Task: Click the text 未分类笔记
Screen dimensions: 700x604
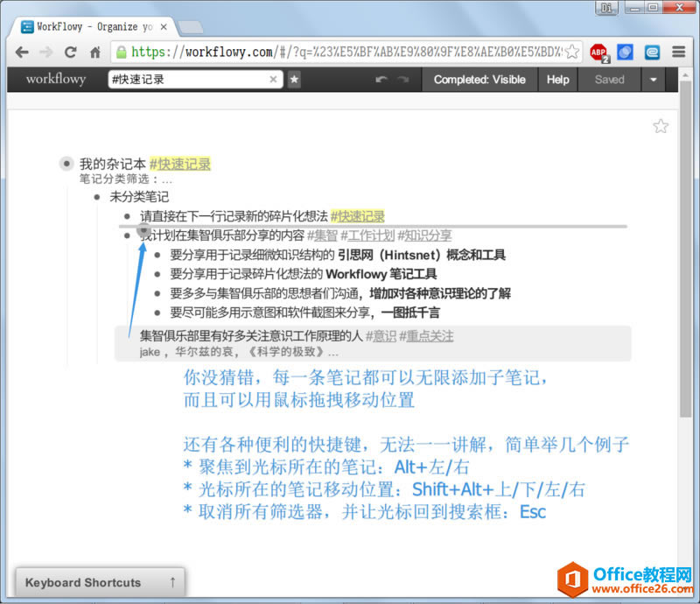Action: [x=139, y=197]
